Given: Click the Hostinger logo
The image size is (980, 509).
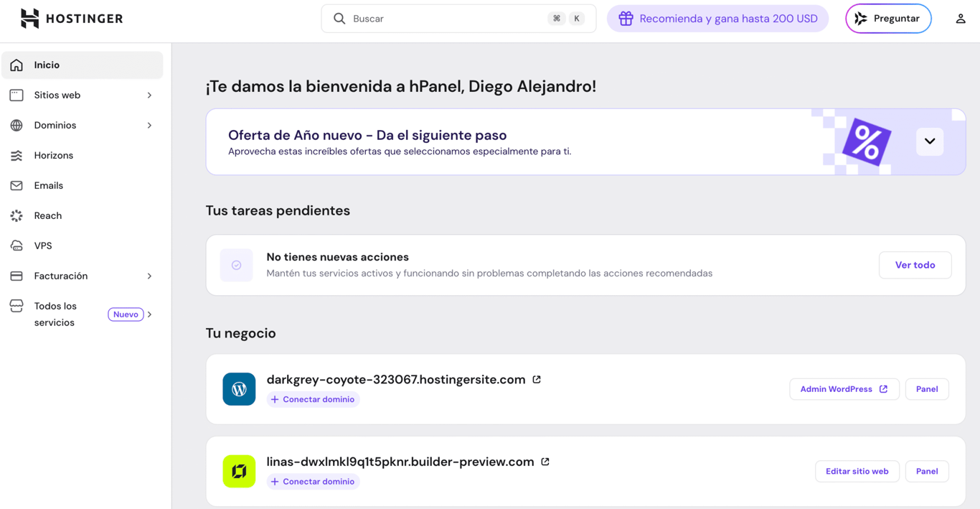Looking at the screenshot, I should tap(70, 18).
